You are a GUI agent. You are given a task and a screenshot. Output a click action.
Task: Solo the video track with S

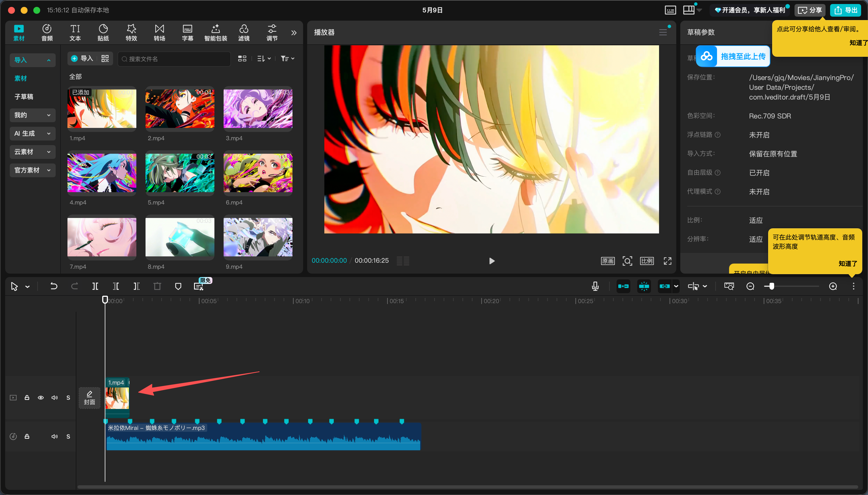(x=68, y=397)
